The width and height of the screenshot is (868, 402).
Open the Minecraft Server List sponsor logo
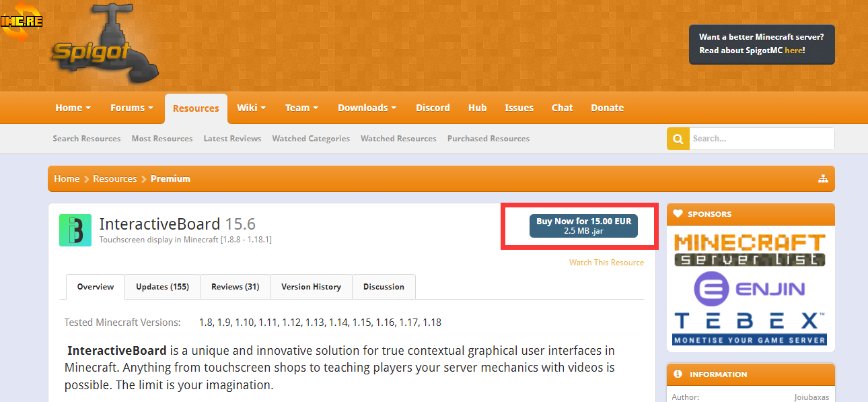(x=750, y=250)
